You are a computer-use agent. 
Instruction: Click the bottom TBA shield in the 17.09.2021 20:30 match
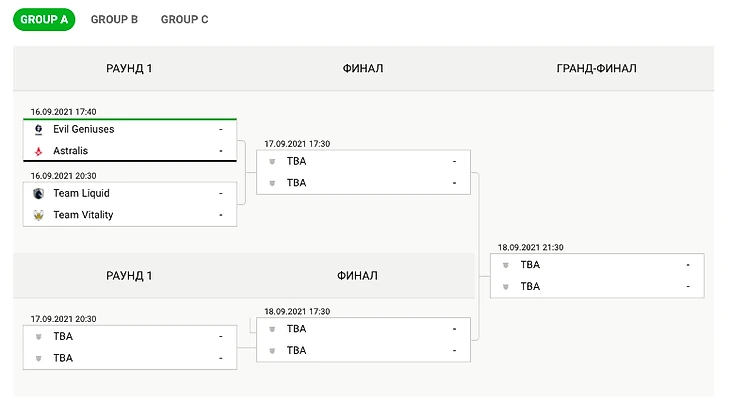tap(39, 358)
